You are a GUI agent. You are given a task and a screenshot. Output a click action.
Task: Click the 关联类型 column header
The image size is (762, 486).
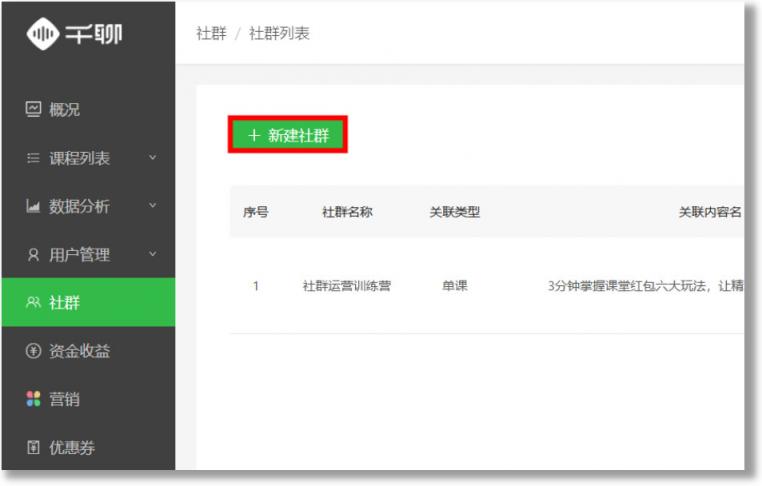pyautogui.click(x=455, y=212)
